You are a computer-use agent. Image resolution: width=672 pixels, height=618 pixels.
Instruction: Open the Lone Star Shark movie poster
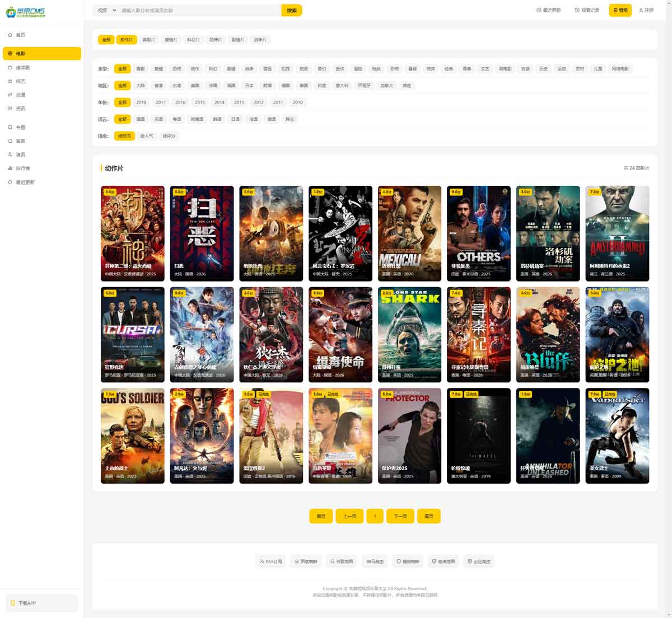point(409,335)
